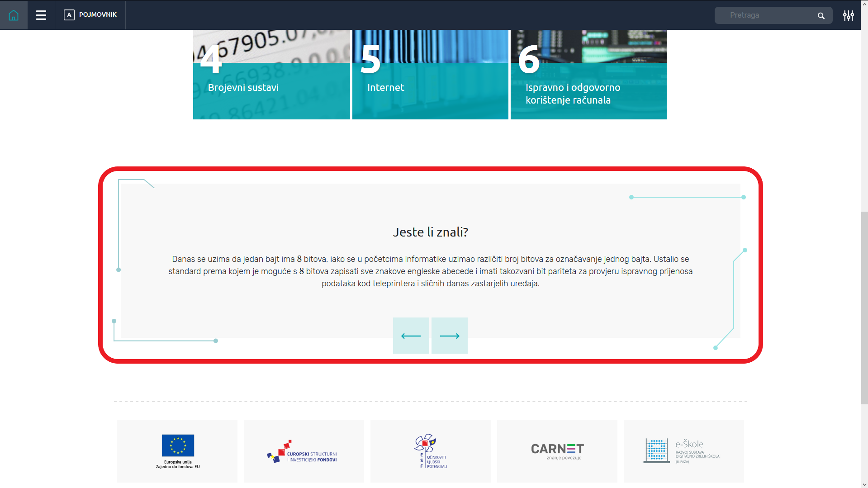Click the page vertical scrollbar thumb
Image resolution: width=868 pixels, height=488 pixels.
pos(864,308)
